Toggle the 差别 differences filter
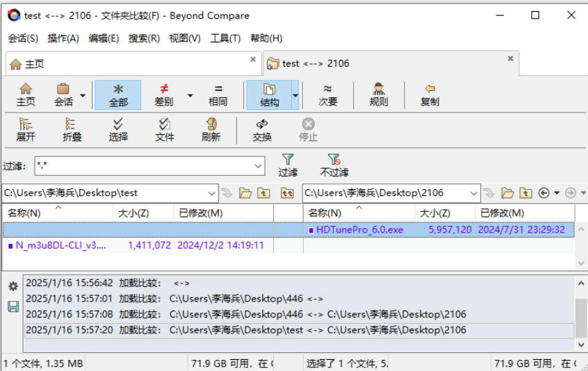The width and height of the screenshot is (588, 371). 164,94
